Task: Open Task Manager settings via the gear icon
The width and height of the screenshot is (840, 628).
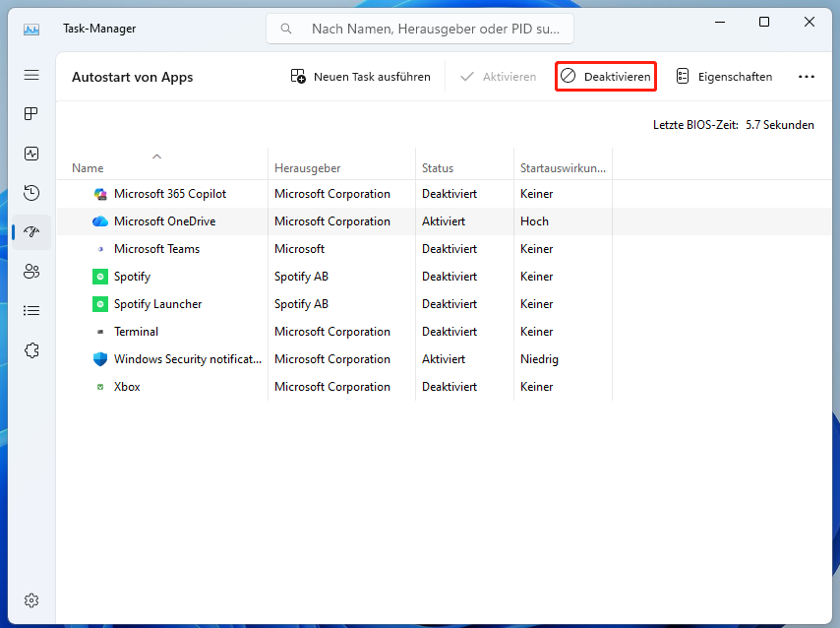Action: (30, 600)
